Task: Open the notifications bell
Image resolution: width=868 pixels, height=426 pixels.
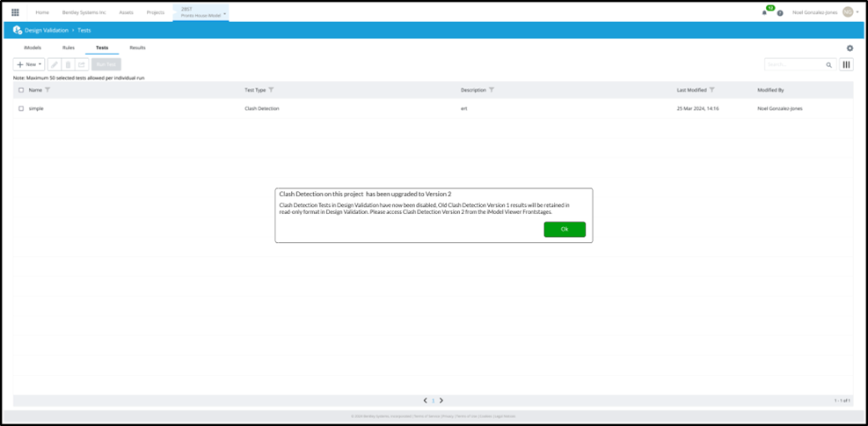Action: click(x=764, y=12)
